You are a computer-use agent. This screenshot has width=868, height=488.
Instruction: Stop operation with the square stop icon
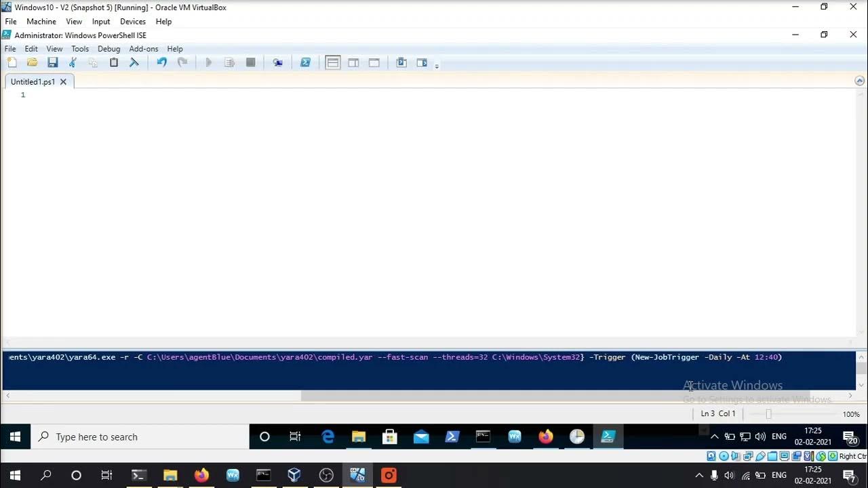click(250, 62)
